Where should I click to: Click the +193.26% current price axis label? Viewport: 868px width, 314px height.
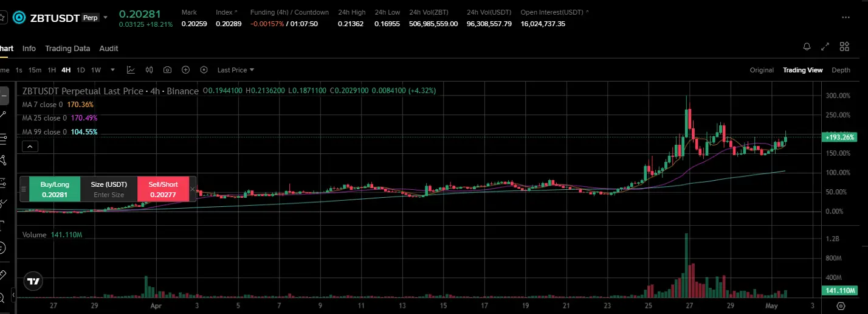[x=841, y=138]
